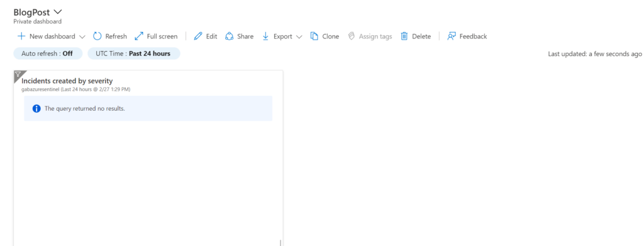Expand the BlogPost dashboard chevron
644x246 pixels.
tap(57, 12)
